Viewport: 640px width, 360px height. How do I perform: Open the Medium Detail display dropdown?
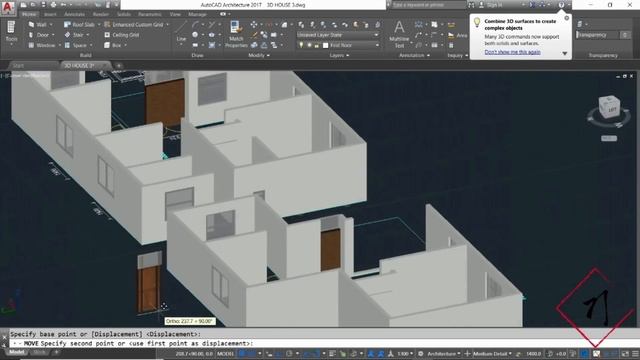[492, 353]
